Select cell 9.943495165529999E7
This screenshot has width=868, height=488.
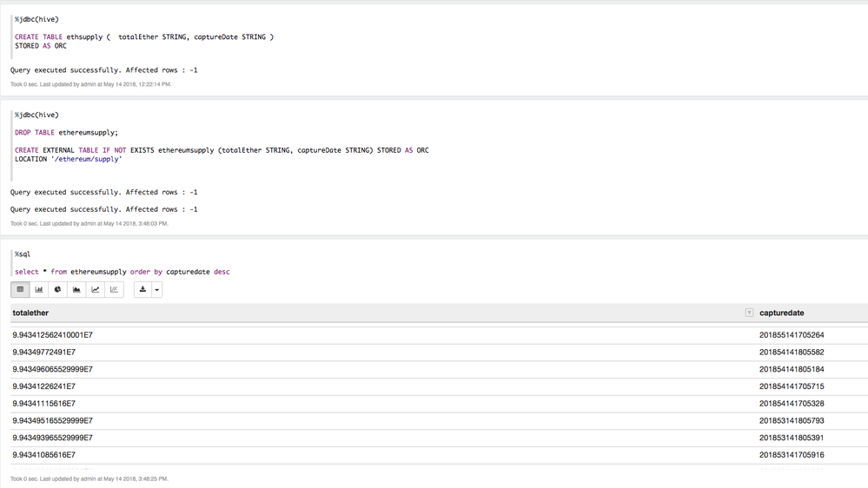[53, 420]
